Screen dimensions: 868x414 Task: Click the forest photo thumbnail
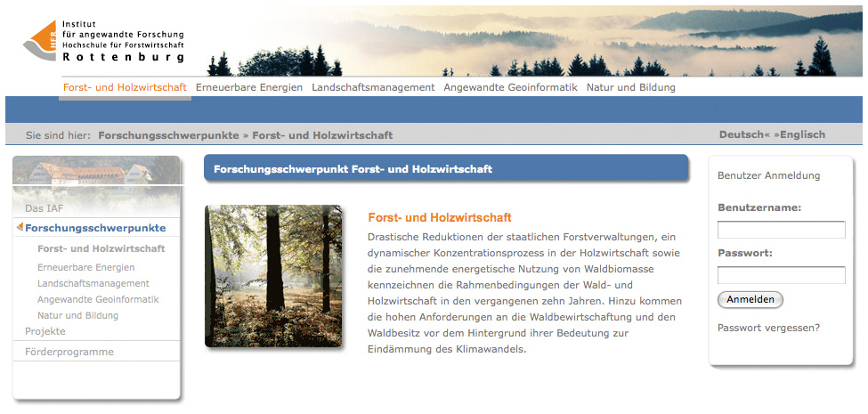[273, 276]
